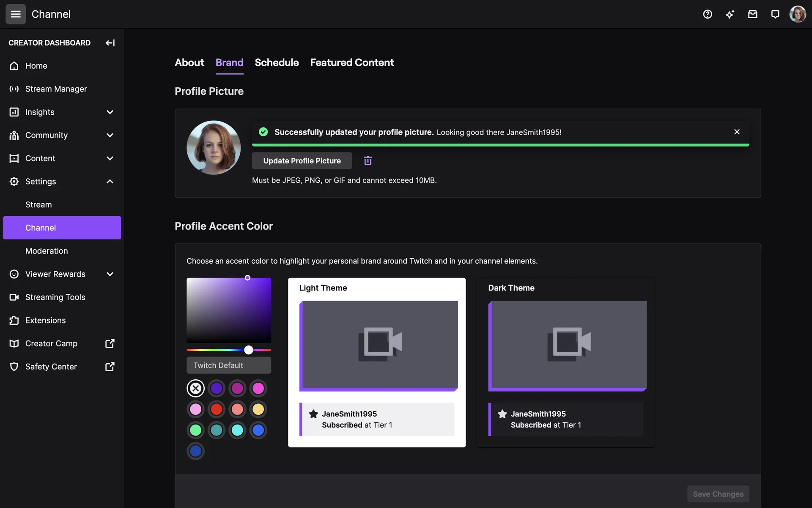
Task: Collapse the Creator Dashboard sidebar arrow
Action: pyautogui.click(x=110, y=43)
